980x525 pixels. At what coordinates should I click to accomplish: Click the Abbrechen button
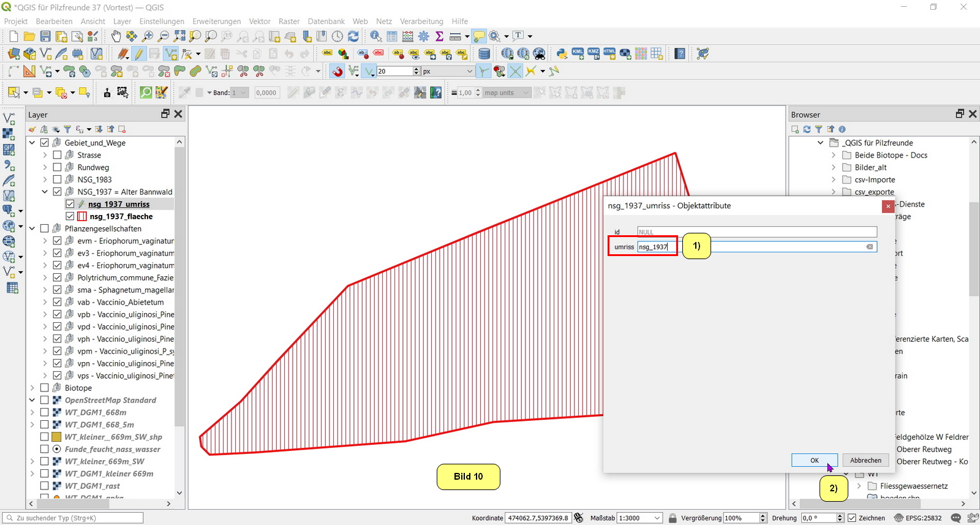pos(865,461)
